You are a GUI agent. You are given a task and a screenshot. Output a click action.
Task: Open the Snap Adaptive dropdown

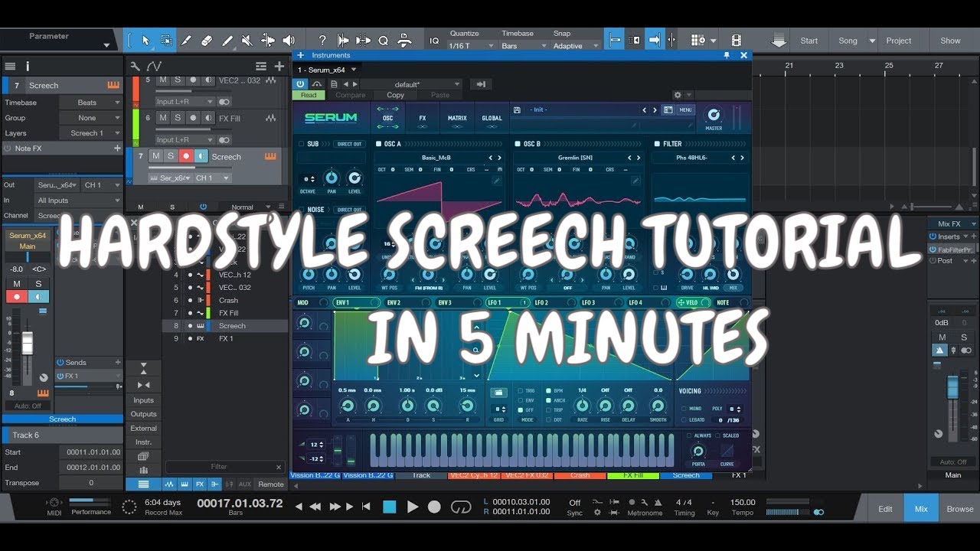point(574,46)
